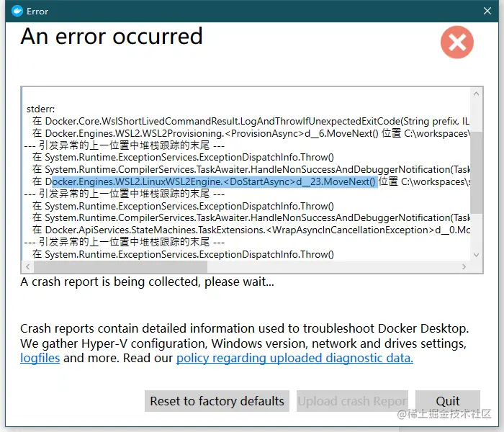Click the scroll up arrow in log box
The height and width of the screenshot is (432, 504).
coord(477,94)
